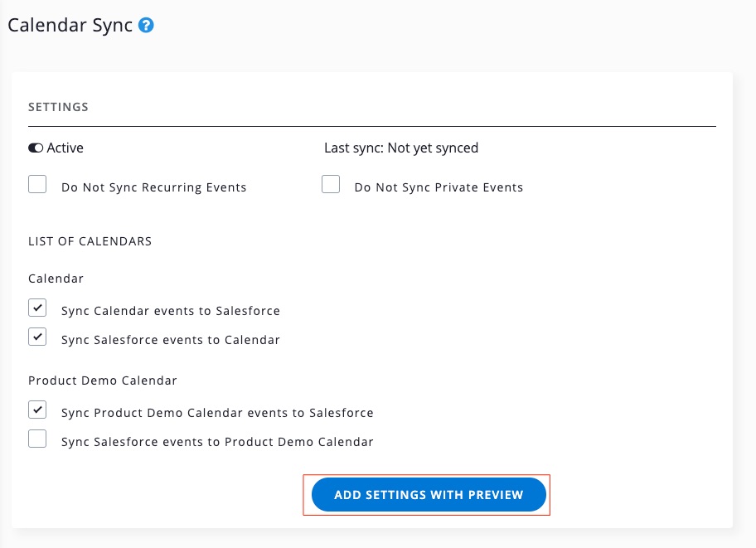Click the "Calendar" group heading above sync options
The image size is (756, 548).
pyautogui.click(x=56, y=279)
